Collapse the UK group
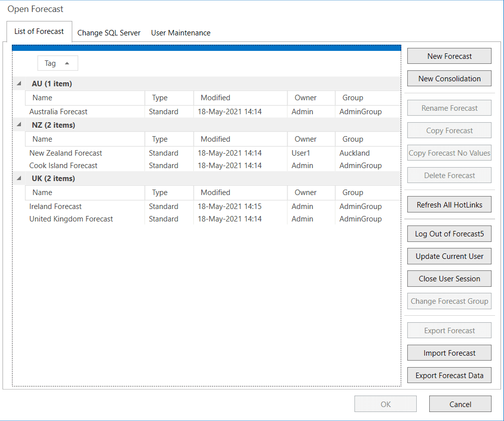The height and width of the screenshot is (421, 504). click(19, 179)
